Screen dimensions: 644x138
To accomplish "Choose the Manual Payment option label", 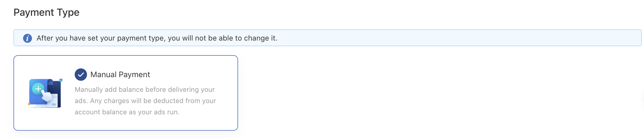I will (120, 75).
